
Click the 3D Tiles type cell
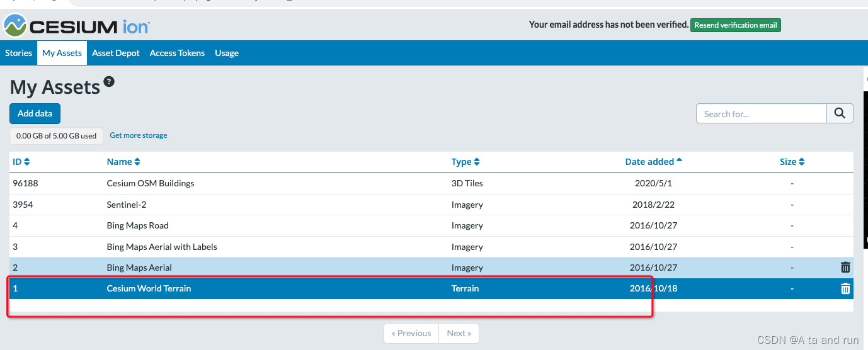(x=467, y=183)
